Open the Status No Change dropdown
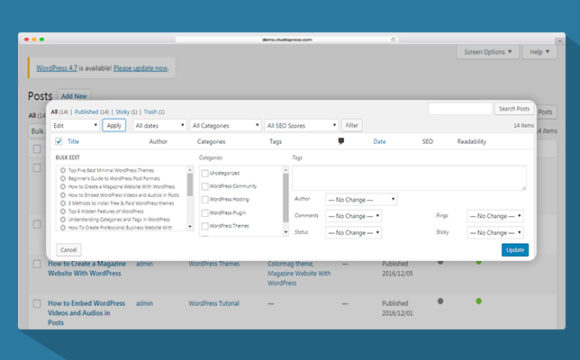The width and height of the screenshot is (580, 360). point(353,233)
